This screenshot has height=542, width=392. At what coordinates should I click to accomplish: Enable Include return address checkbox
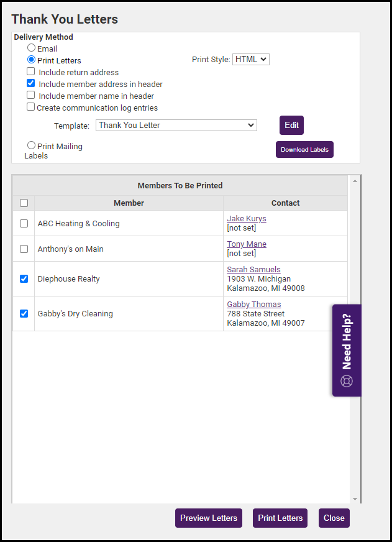click(31, 72)
